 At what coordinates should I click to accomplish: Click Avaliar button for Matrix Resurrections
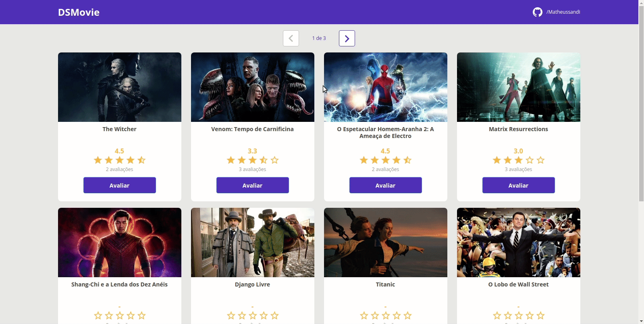point(519,185)
